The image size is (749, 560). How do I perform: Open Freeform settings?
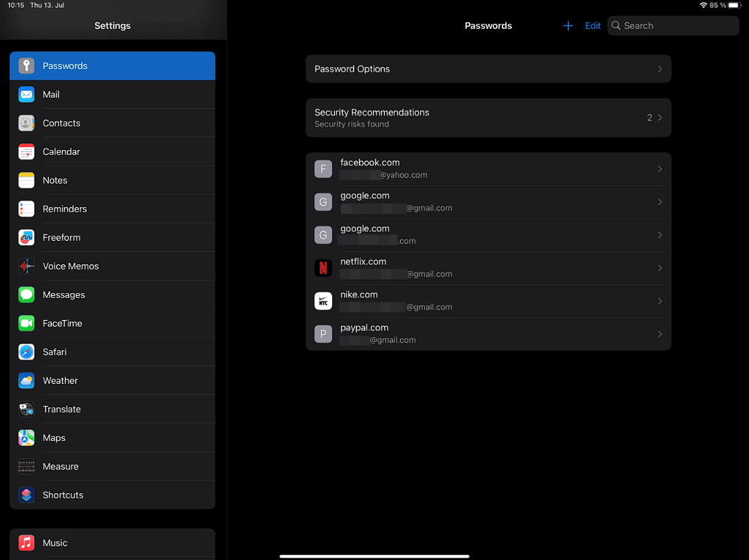[x=112, y=237]
